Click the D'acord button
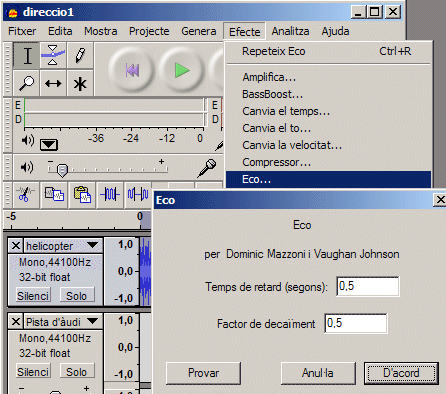Screen dimensions: 446x394 pyautogui.click(x=401, y=373)
